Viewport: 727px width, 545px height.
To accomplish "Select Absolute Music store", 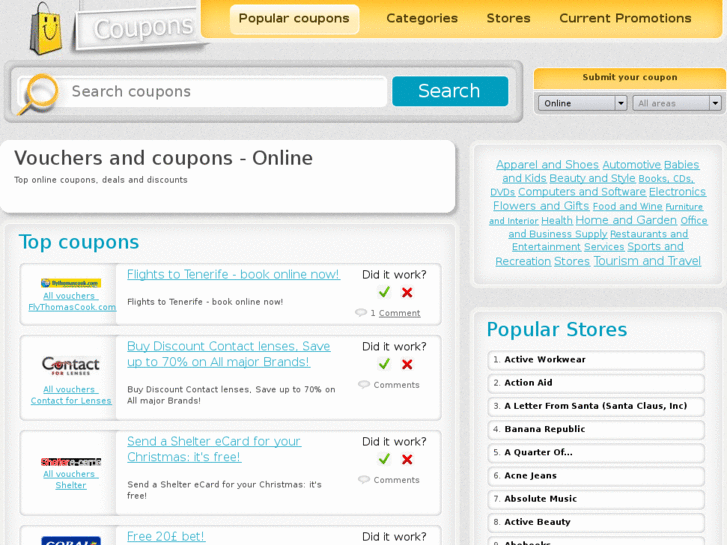I will [x=596, y=499].
